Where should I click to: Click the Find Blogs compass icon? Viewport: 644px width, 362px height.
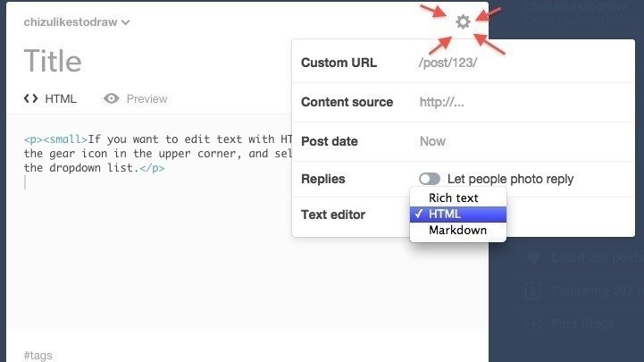(532, 324)
